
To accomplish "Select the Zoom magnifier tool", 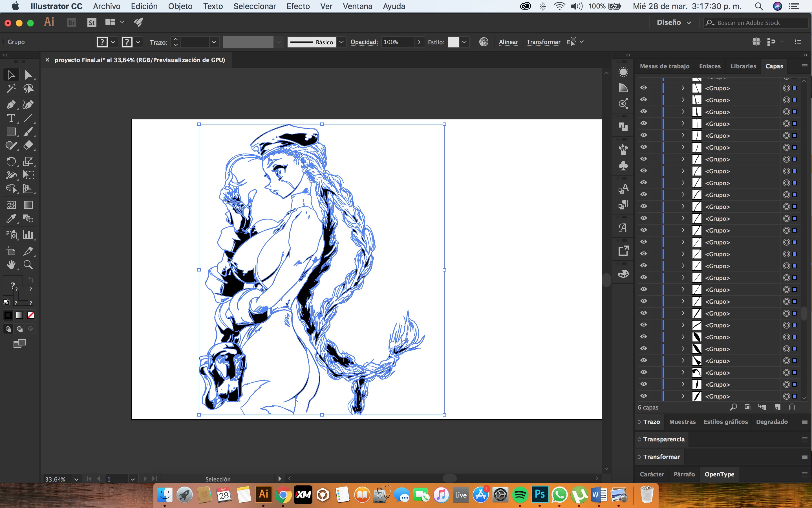I will [28, 265].
